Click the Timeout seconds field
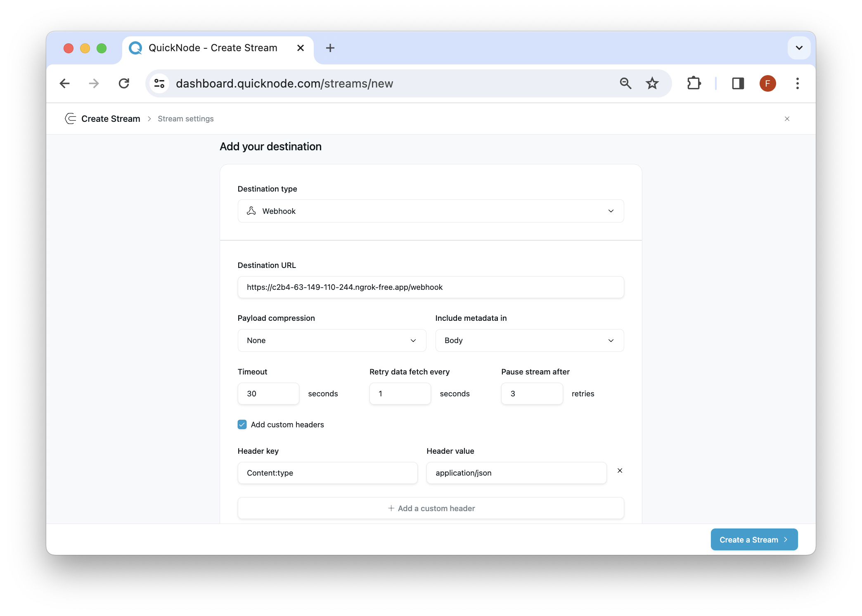862x616 pixels. [x=268, y=393]
